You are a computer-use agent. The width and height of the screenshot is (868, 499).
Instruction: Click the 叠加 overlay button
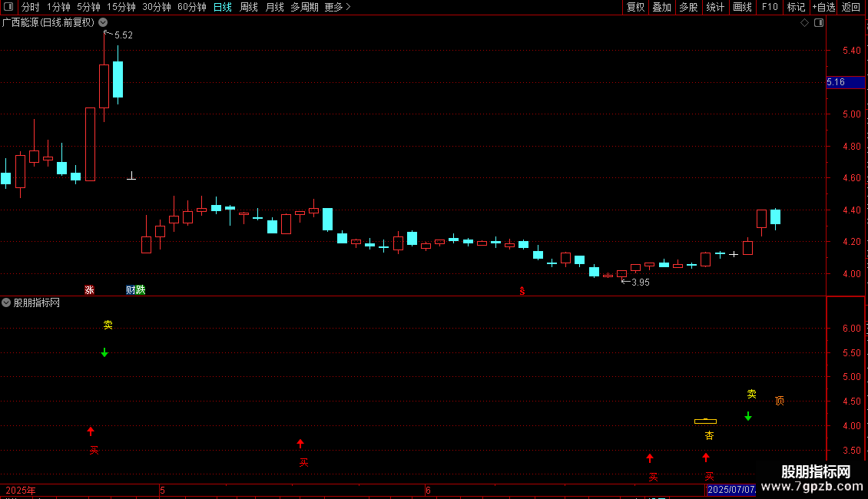661,7
